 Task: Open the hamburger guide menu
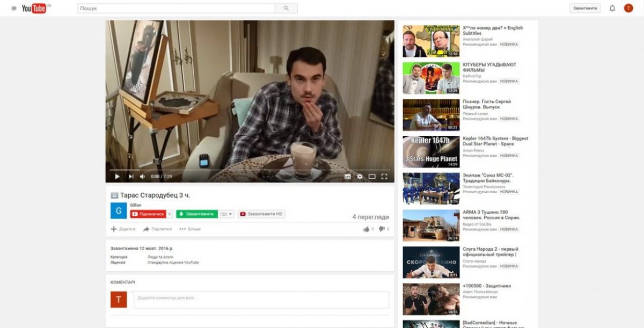[x=14, y=9]
